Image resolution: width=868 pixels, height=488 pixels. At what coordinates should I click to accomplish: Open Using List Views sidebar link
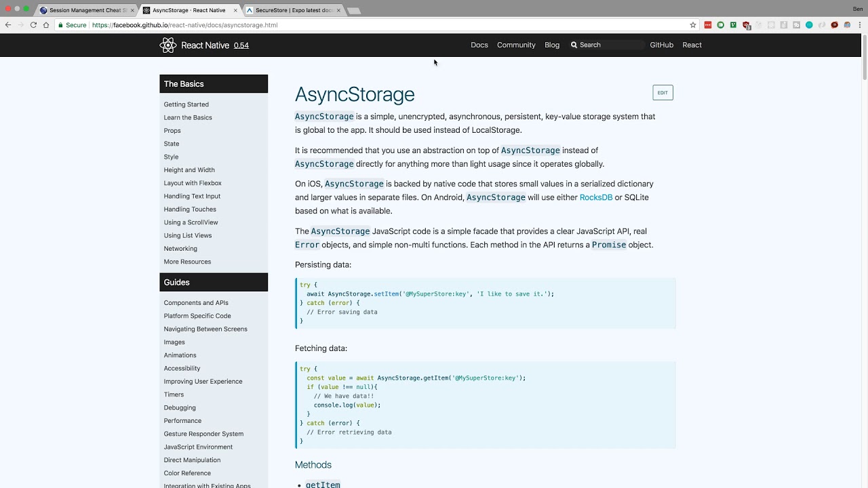[188, 235]
